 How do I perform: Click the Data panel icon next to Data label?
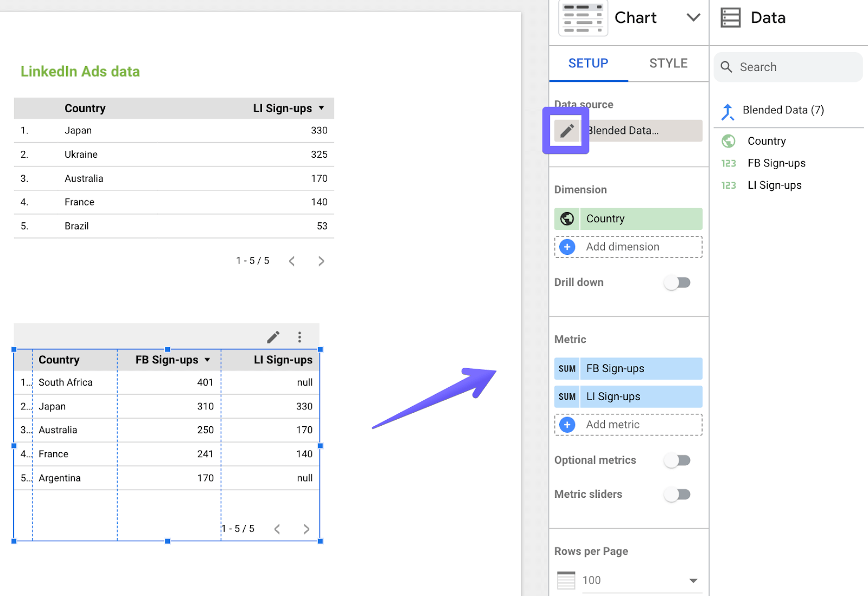[x=731, y=17]
